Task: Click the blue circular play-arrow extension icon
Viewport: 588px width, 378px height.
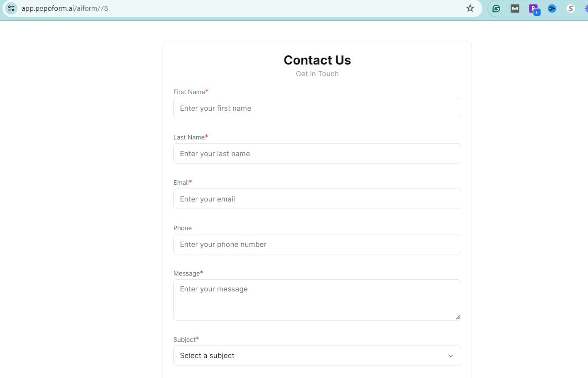Action: coord(552,8)
